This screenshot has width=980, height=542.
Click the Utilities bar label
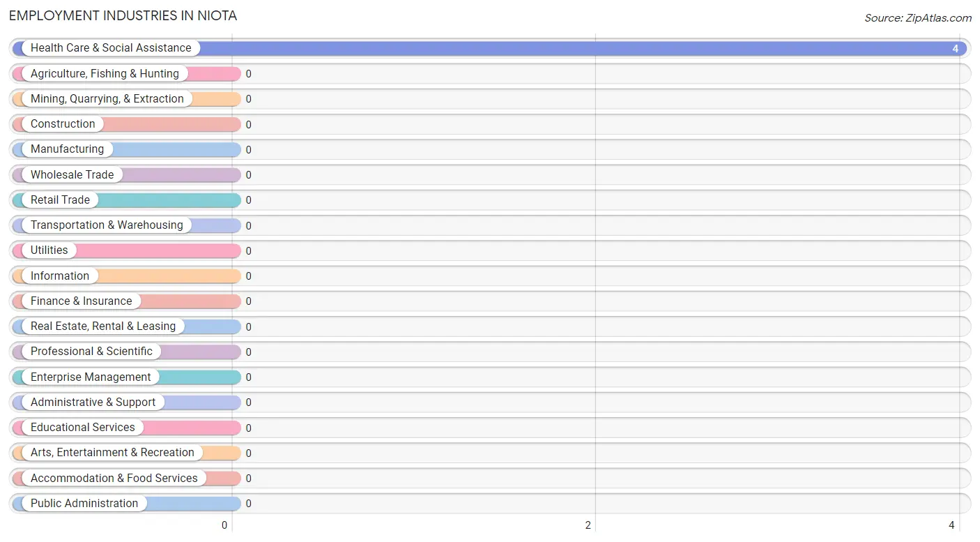click(x=49, y=250)
